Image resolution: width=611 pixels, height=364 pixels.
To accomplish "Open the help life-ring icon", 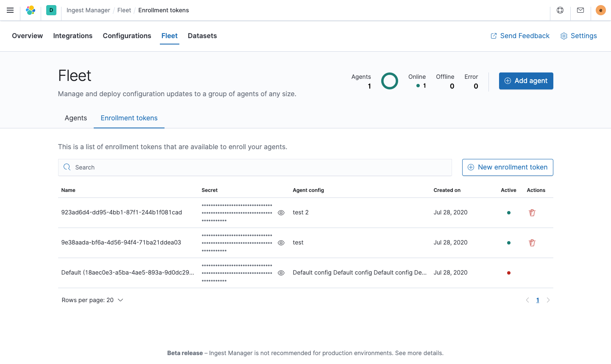I will [x=560, y=10].
